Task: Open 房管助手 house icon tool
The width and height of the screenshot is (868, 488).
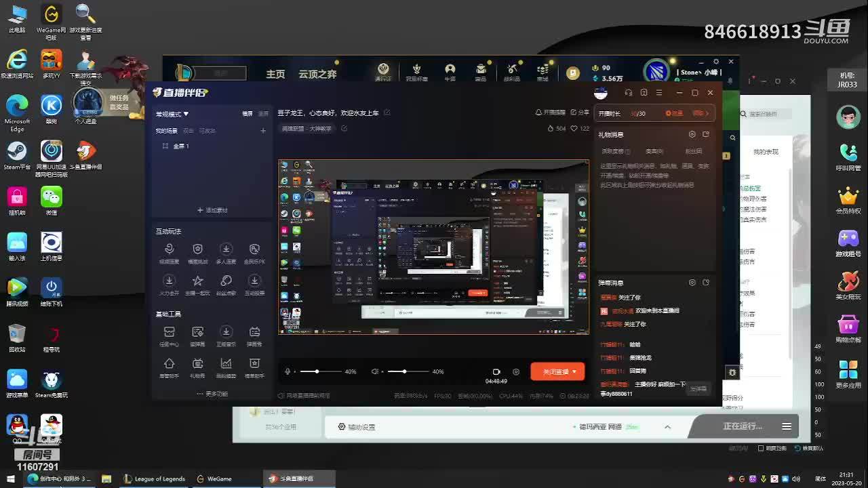Action: point(169,367)
